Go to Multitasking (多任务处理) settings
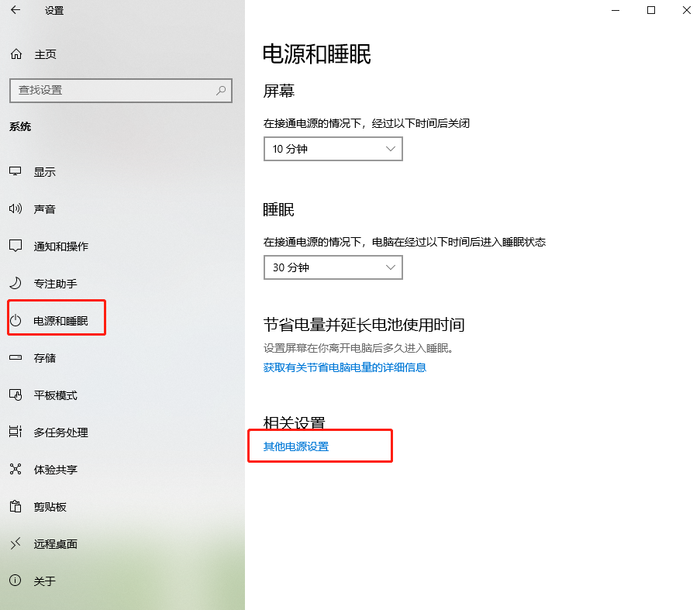 coord(60,433)
